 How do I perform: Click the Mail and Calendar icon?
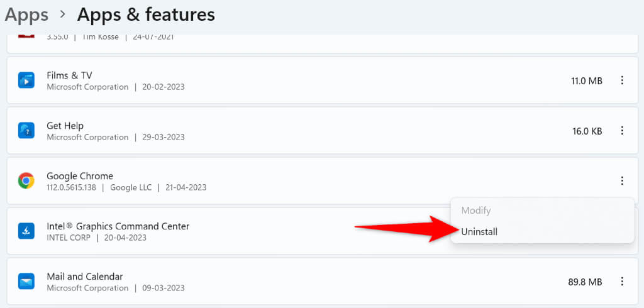[x=26, y=282]
